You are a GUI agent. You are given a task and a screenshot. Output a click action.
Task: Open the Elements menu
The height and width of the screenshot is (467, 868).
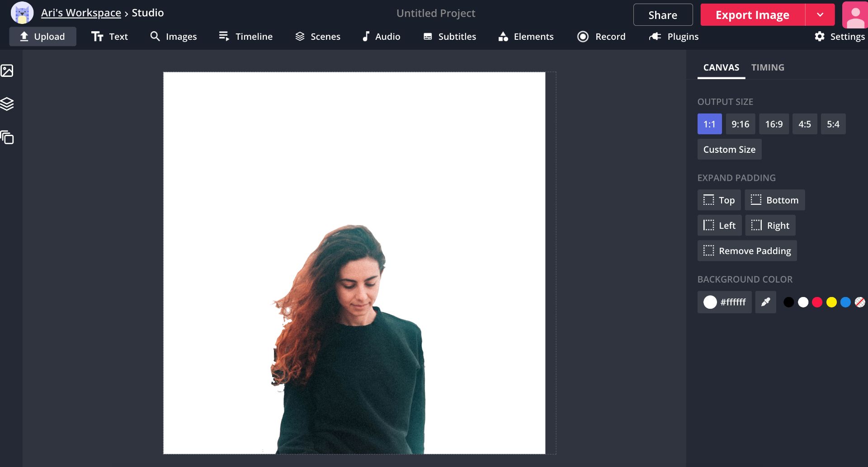[x=525, y=36]
